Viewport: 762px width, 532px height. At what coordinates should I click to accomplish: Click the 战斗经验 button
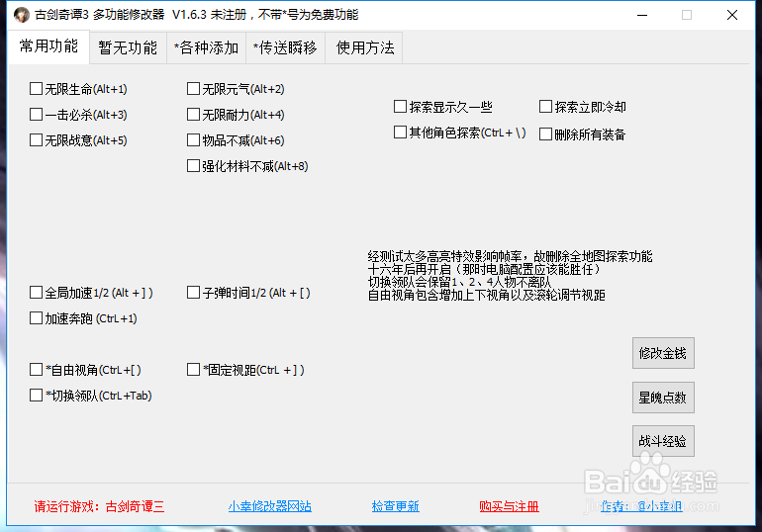(x=663, y=441)
